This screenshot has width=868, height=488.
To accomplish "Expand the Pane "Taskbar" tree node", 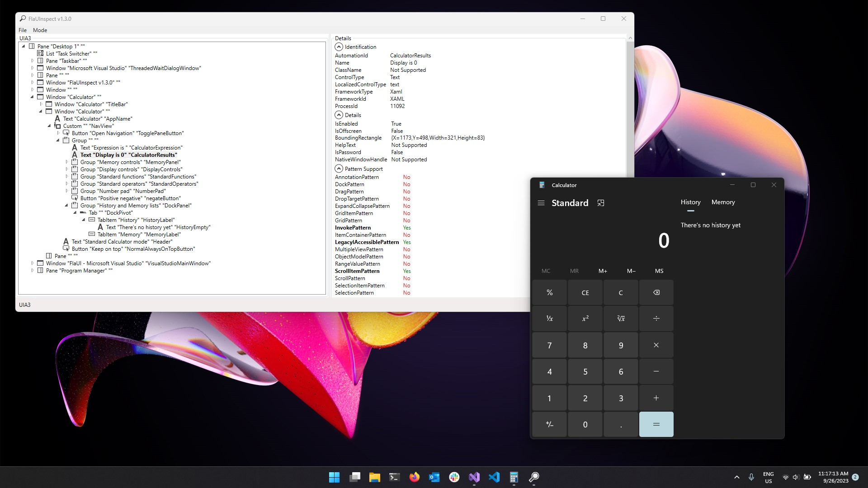I will point(33,61).
